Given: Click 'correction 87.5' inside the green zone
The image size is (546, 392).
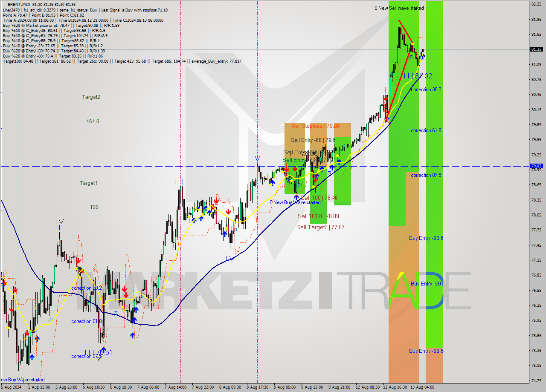Looking at the screenshot, I should click(x=426, y=175).
